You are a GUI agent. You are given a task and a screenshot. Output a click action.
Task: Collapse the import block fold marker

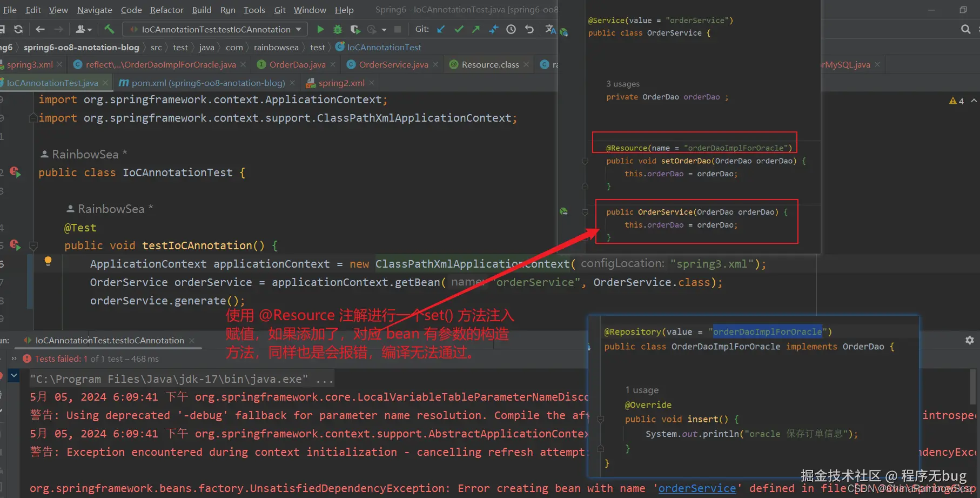click(x=33, y=118)
